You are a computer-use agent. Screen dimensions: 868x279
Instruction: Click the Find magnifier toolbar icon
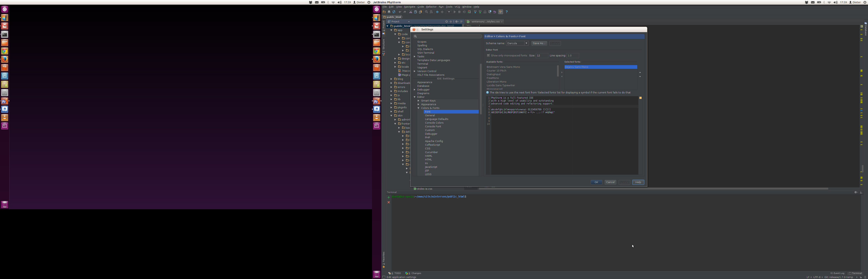tap(427, 12)
